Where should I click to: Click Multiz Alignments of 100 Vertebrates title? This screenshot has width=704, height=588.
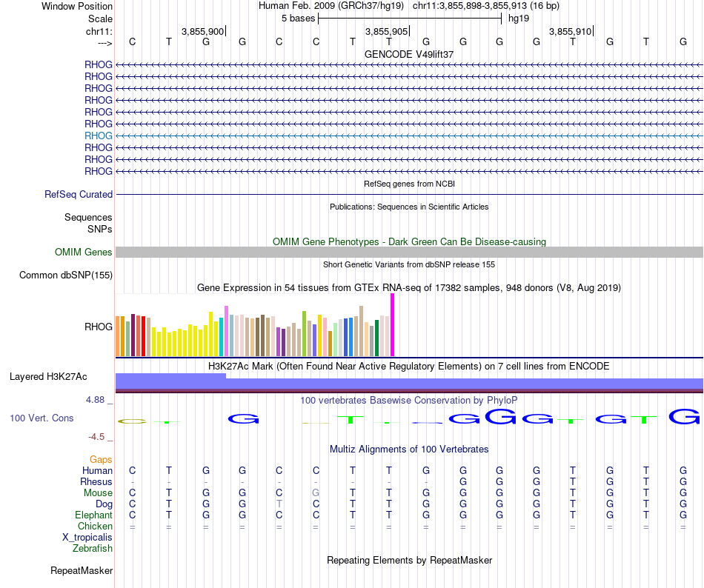tap(409, 450)
